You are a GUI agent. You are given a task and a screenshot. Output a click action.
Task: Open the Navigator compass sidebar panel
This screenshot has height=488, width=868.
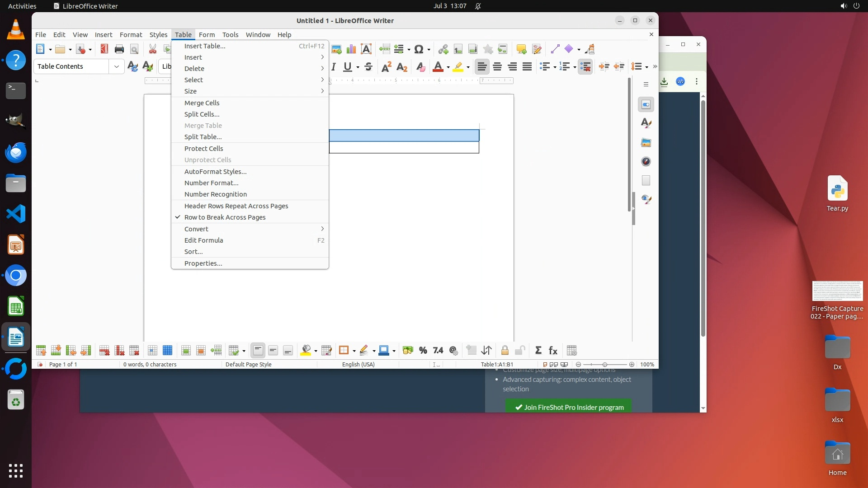[x=646, y=162]
